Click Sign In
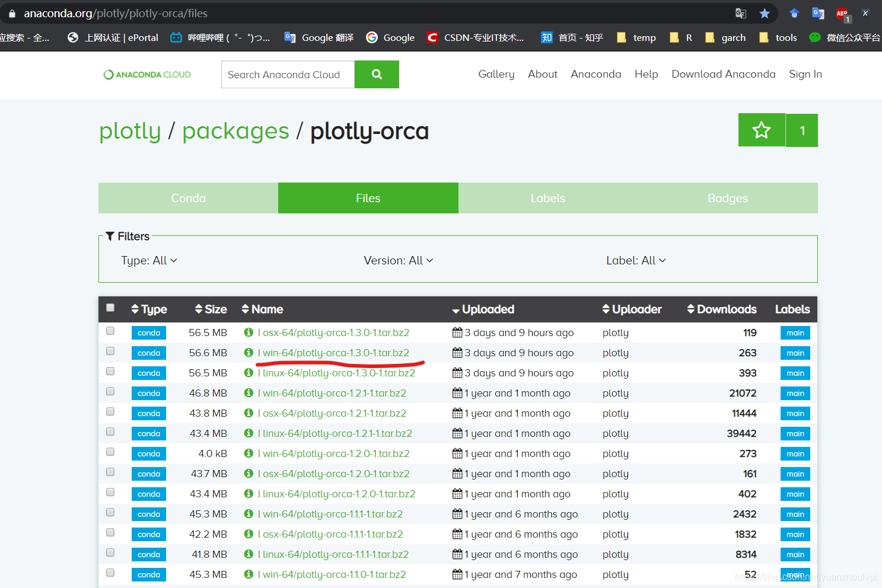Viewport: 882px width, 588px height. (x=805, y=73)
